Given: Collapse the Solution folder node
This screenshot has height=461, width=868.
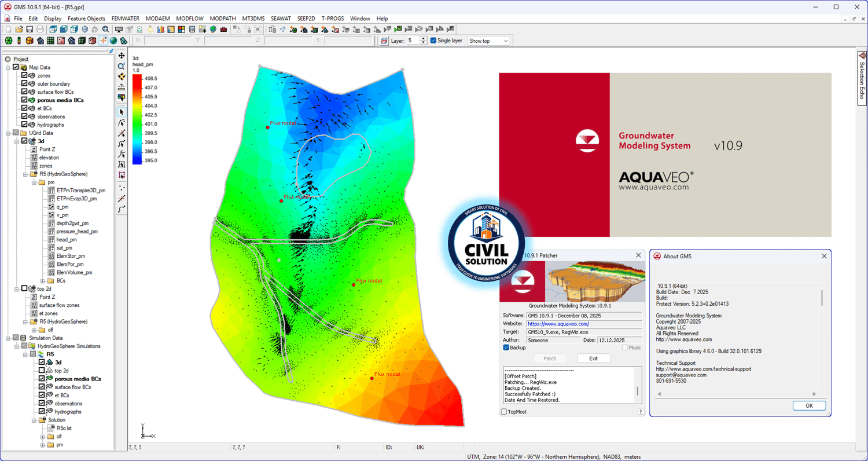Looking at the screenshot, I should pos(34,420).
